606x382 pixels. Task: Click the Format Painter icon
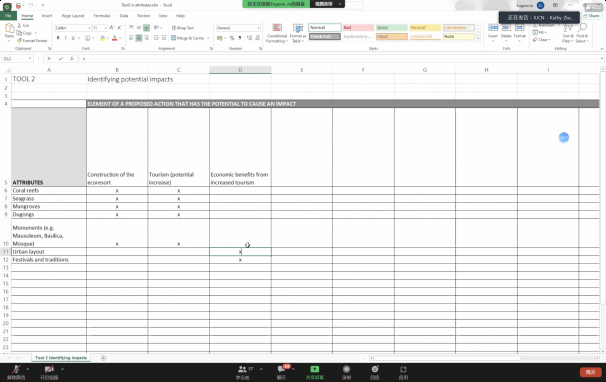[x=19, y=41]
